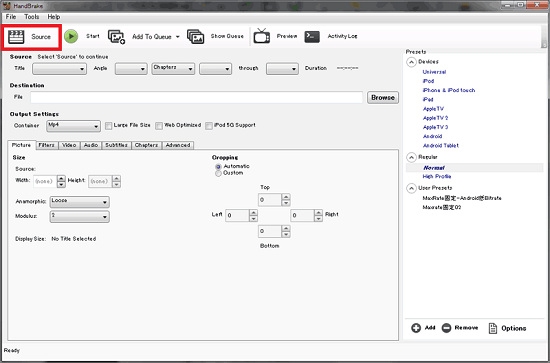Select the Normal preset

point(434,168)
